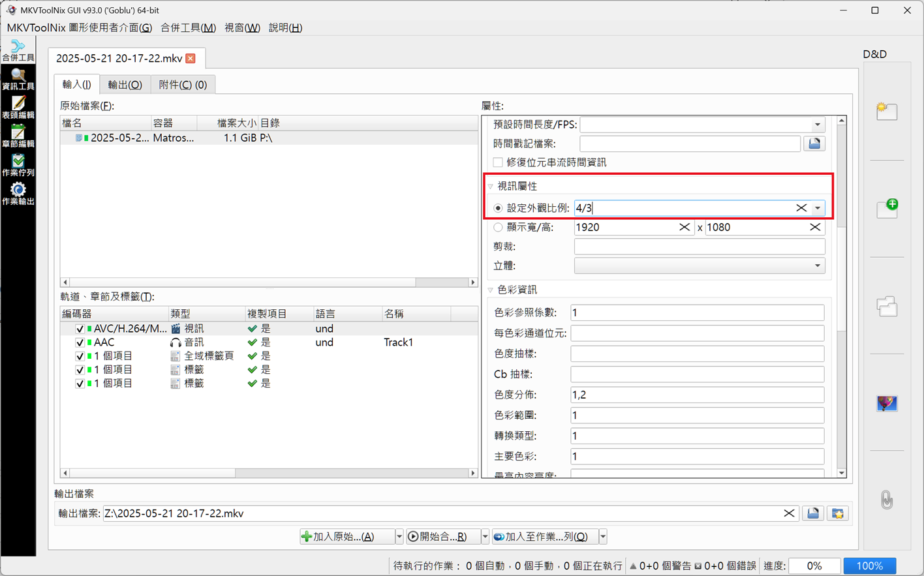
Task: Switch to the 附件(C) (0) tab
Action: coord(183,85)
